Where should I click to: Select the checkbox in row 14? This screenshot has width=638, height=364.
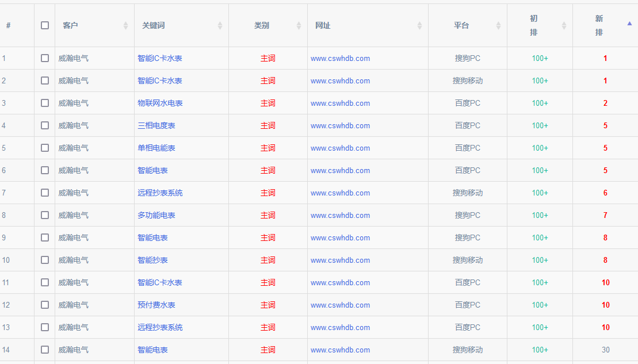point(45,350)
